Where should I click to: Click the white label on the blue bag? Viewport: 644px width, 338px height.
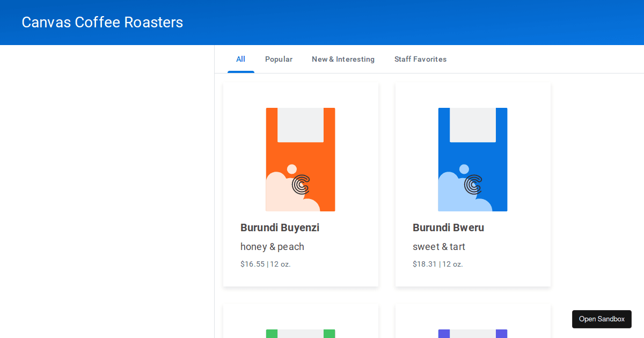[x=473, y=125]
